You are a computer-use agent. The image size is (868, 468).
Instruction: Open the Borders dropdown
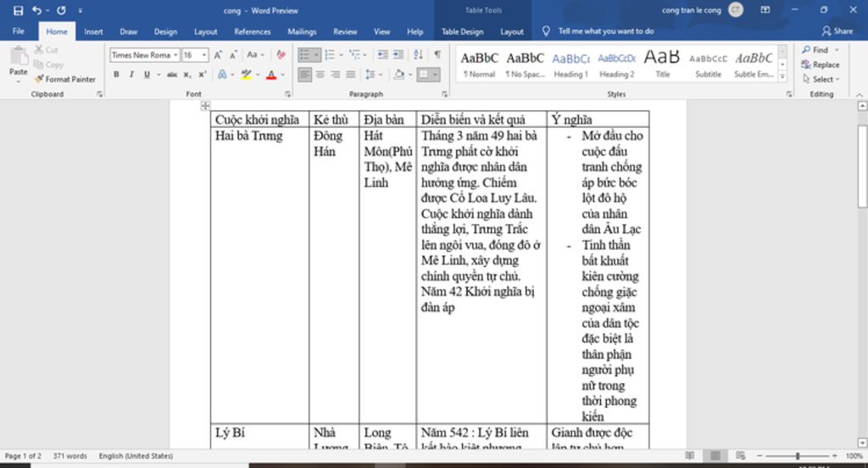point(435,75)
